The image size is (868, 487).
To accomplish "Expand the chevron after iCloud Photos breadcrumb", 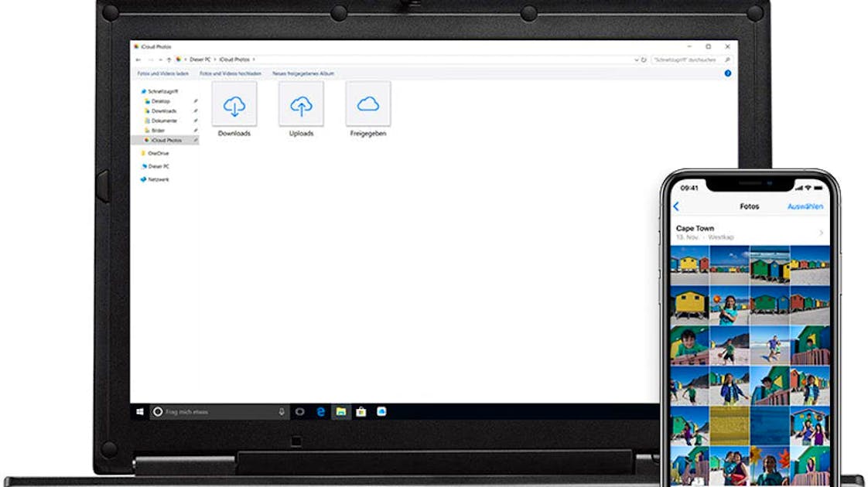I will (x=254, y=60).
